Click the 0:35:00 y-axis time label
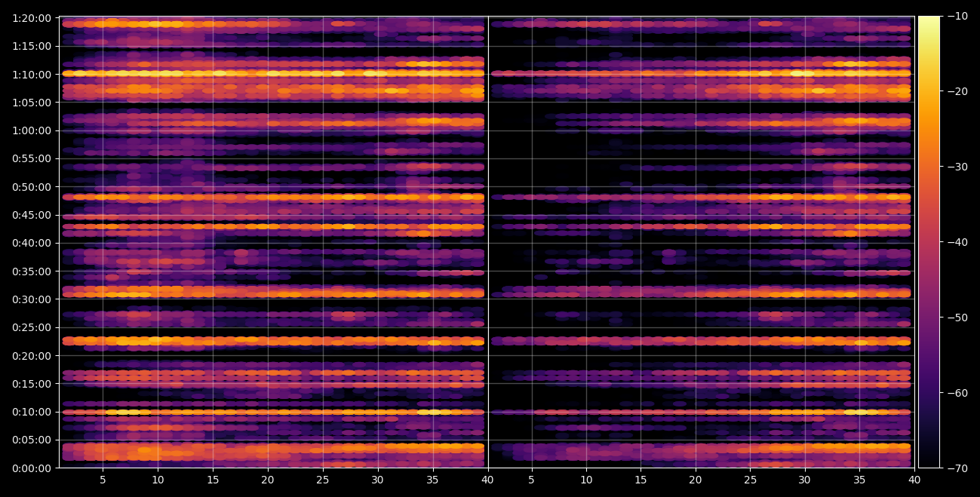Image resolution: width=980 pixels, height=497 pixels. point(33,271)
